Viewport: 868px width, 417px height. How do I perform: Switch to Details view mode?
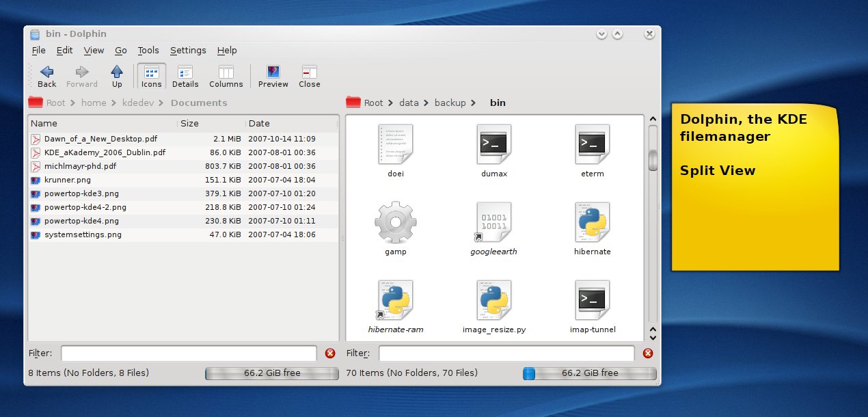[x=185, y=77]
